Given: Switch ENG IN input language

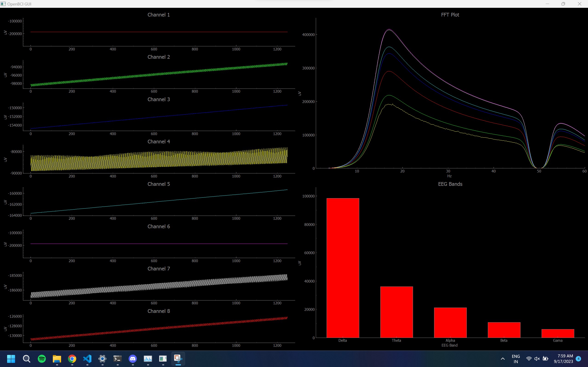Looking at the screenshot, I should click(516, 359).
